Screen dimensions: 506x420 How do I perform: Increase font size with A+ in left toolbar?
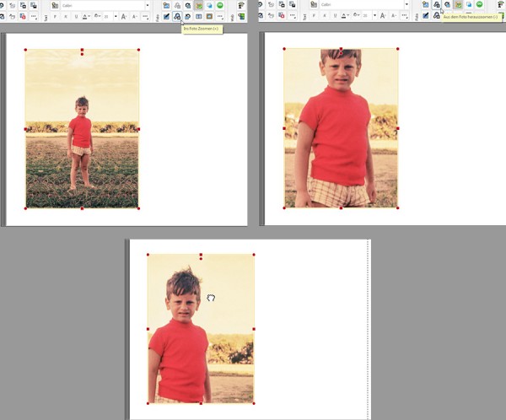124,17
